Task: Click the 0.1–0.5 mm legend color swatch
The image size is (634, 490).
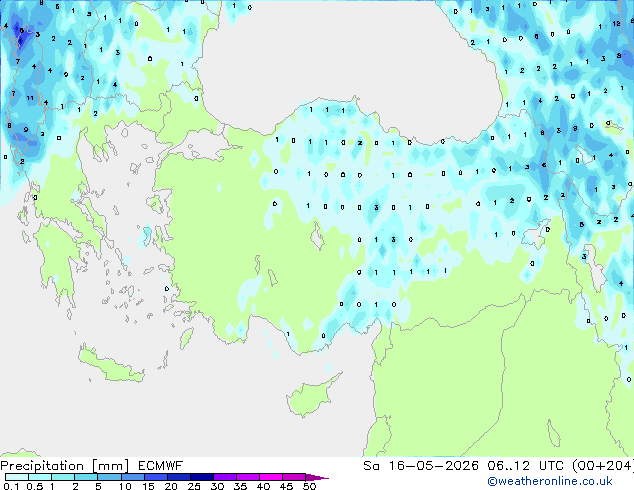Action: (x=17, y=477)
